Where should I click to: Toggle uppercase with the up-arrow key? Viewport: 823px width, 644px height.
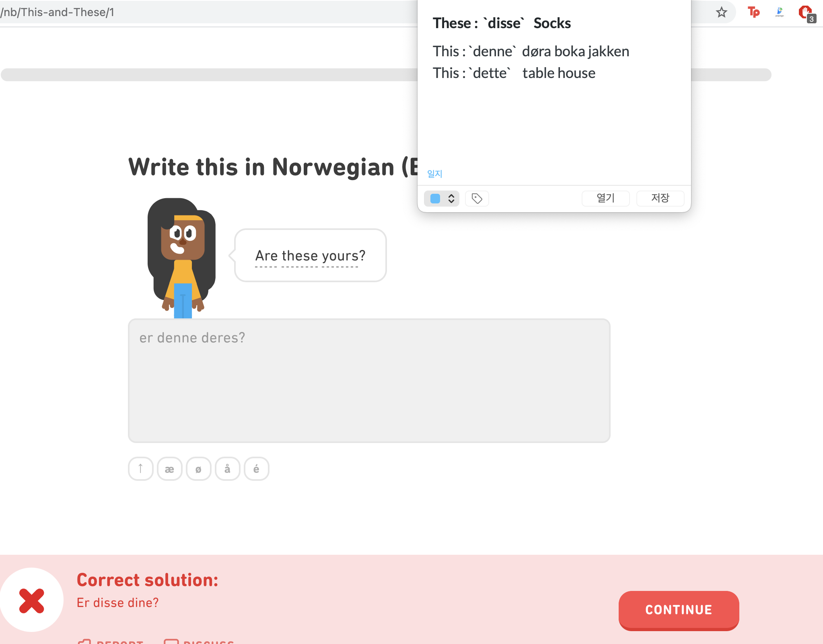[x=140, y=469]
